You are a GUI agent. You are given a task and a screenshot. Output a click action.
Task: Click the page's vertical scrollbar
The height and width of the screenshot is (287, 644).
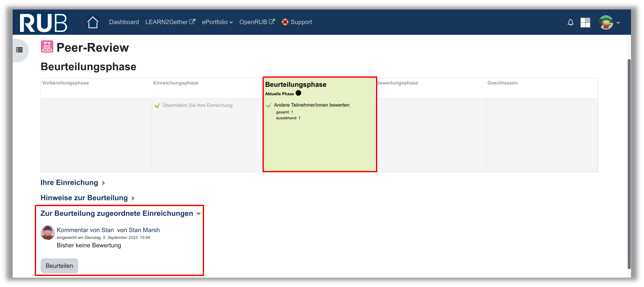click(x=629, y=163)
